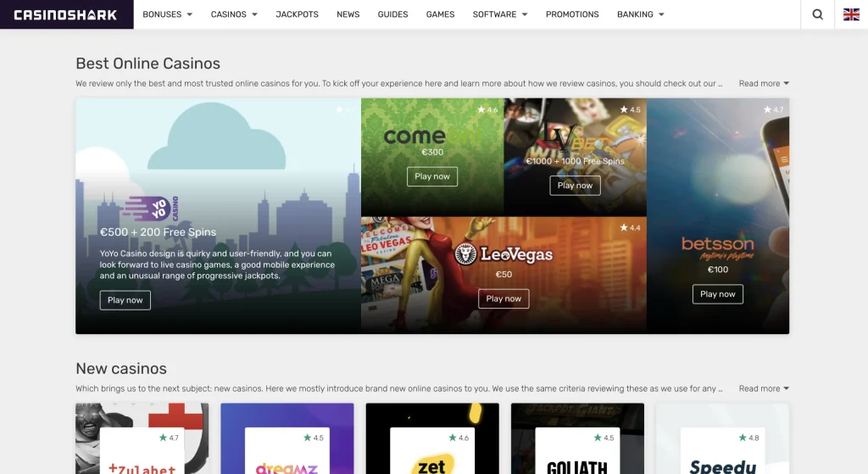
Task: Click the CasinoShark logo
Action: 65,14
